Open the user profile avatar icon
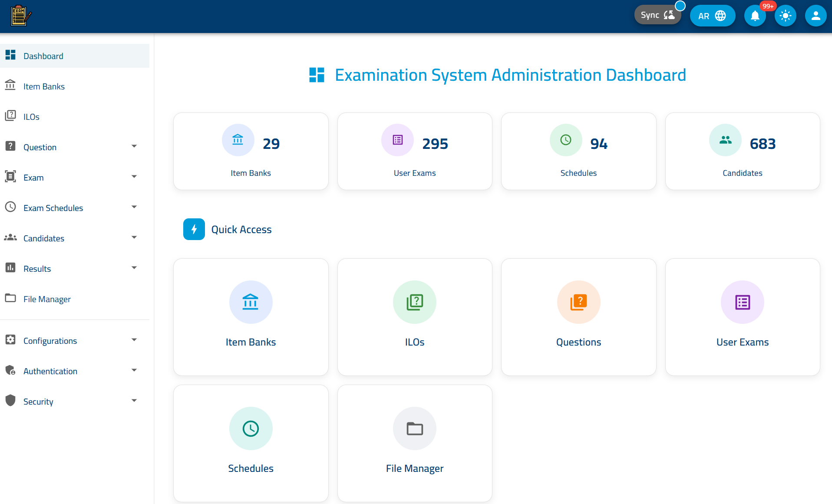 (x=815, y=15)
